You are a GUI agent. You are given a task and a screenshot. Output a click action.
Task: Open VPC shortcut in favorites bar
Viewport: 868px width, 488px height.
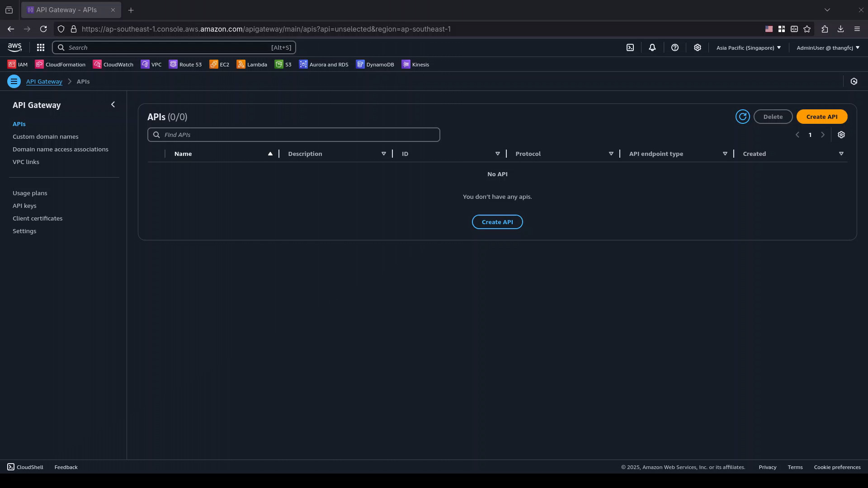click(x=151, y=65)
